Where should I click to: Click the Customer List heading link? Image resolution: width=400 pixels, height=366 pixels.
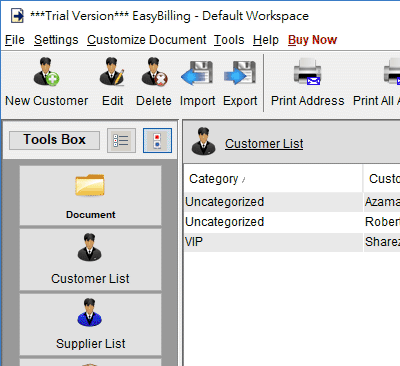tap(264, 144)
